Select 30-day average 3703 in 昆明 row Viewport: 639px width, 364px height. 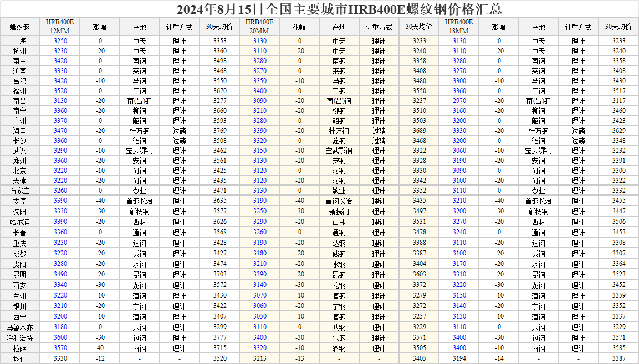[x=219, y=275]
